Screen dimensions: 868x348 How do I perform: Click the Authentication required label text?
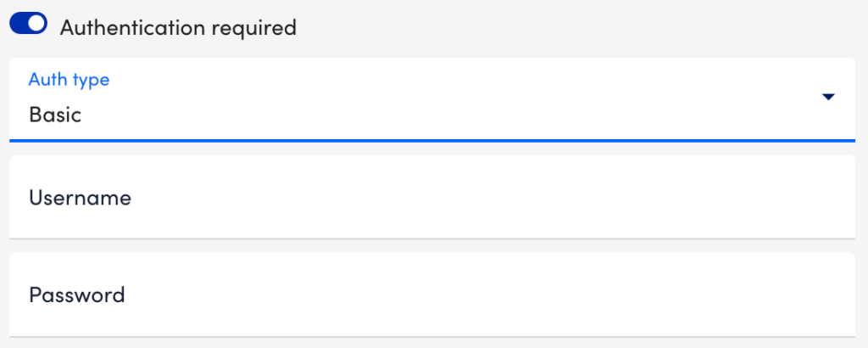(x=178, y=27)
